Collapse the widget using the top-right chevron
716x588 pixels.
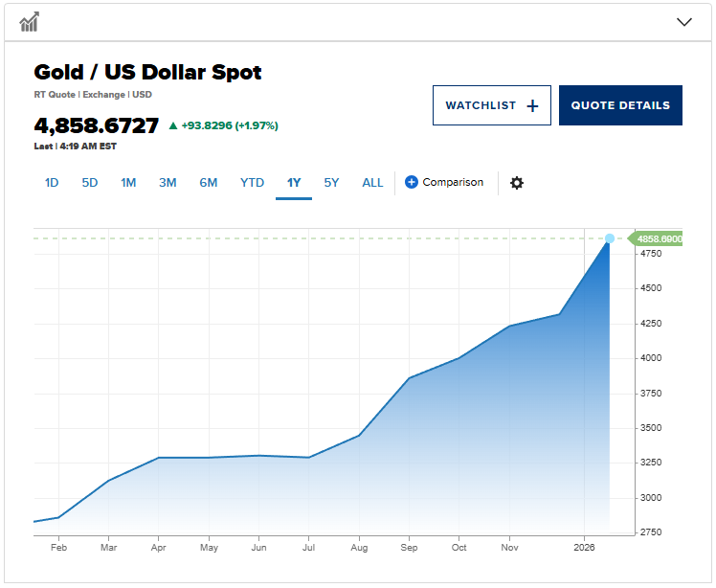[x=683, y=22]
